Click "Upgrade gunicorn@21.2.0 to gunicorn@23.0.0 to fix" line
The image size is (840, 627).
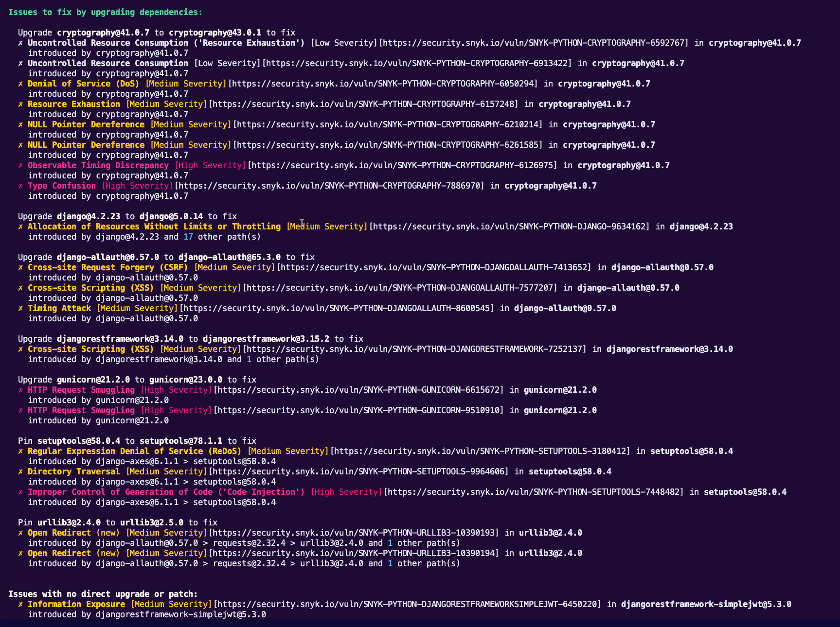pyautogui.click(x=137, y=380)
